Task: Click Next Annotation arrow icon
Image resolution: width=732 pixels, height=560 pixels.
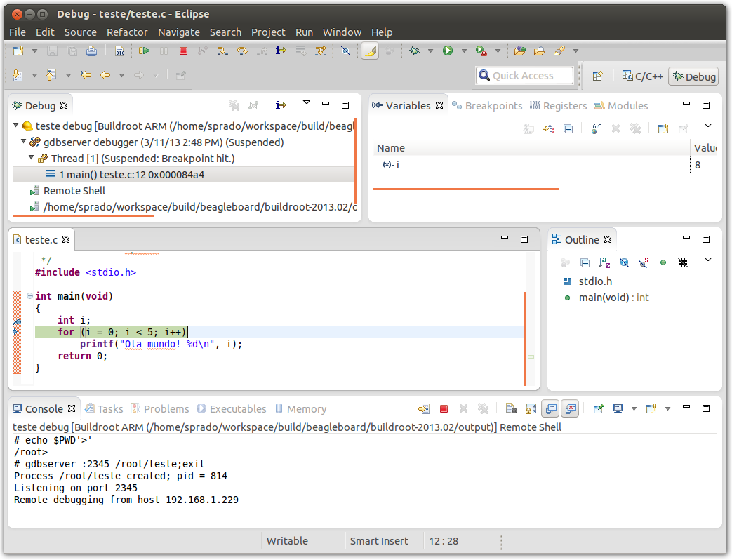Action: pyautogui.click(x=18, y=74)
